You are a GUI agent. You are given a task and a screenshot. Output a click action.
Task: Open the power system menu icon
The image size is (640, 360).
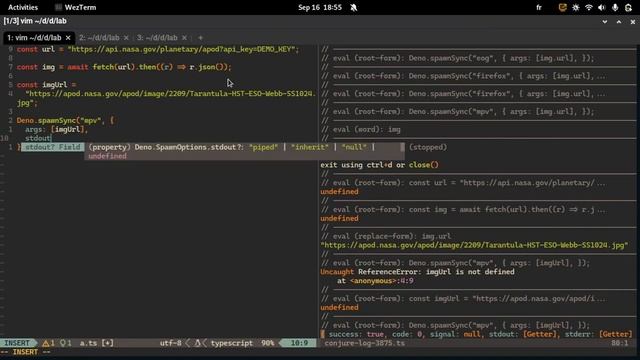628,7
